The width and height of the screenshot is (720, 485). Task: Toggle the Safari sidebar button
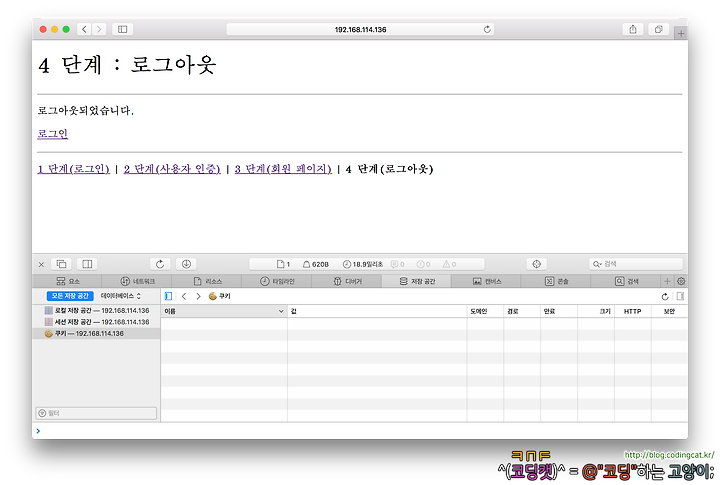click(x=123, y=29)
